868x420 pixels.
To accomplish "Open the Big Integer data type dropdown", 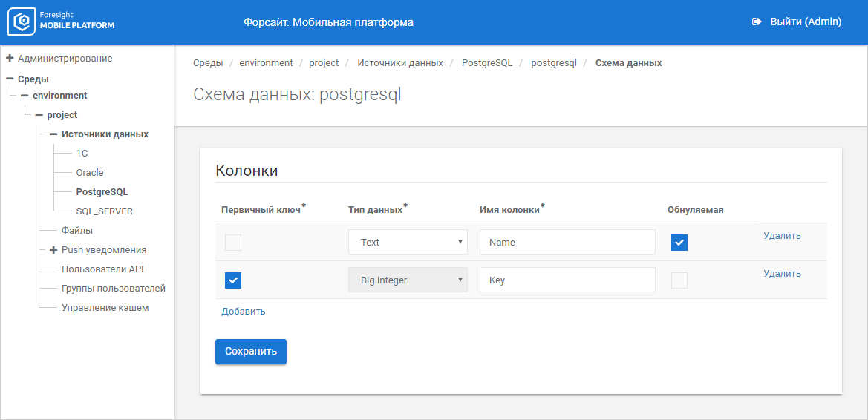I will tap(408, 280).
